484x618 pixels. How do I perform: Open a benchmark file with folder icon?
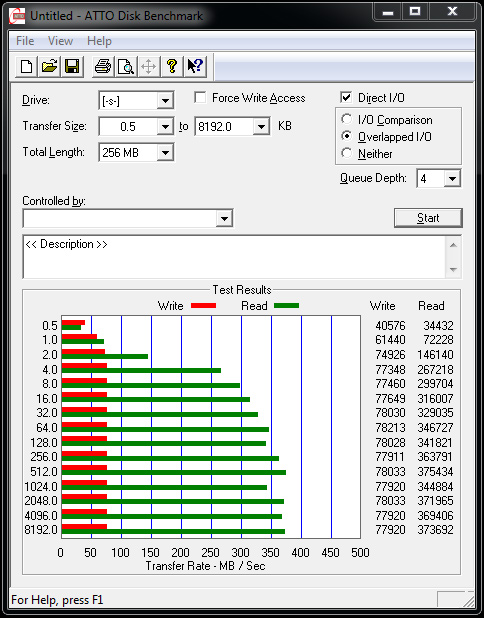coord(49,66)
